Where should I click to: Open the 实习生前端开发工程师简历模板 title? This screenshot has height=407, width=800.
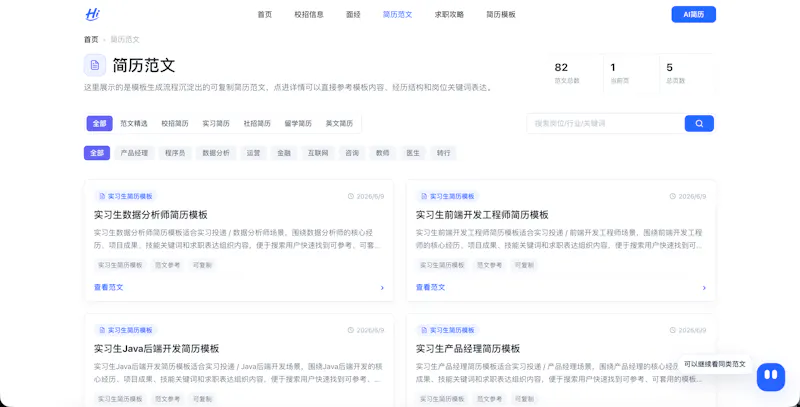click(482, 215)
